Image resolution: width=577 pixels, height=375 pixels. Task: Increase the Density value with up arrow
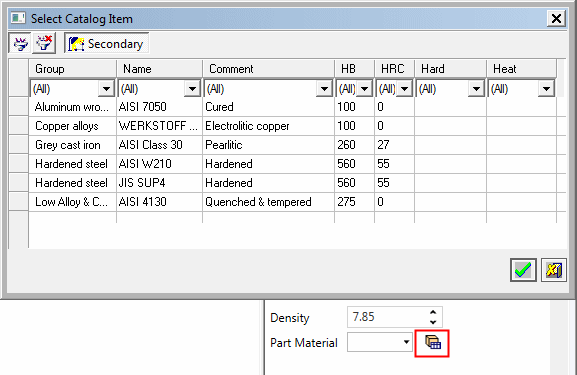pos(433,312)
